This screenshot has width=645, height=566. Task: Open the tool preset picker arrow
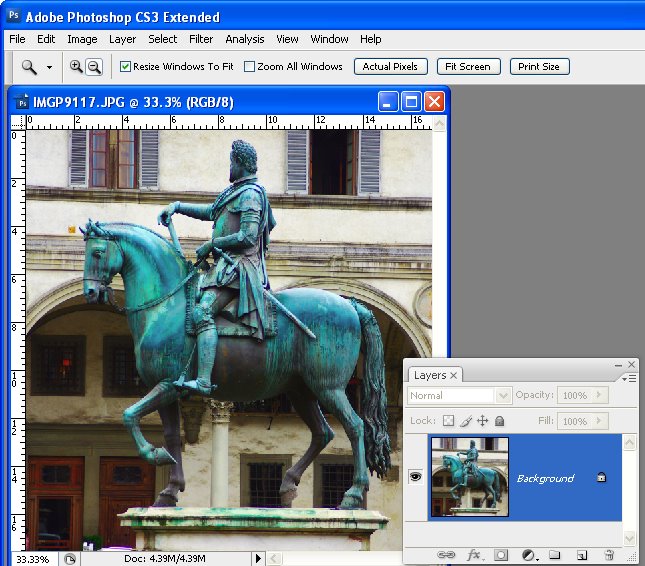coord(49,67)
